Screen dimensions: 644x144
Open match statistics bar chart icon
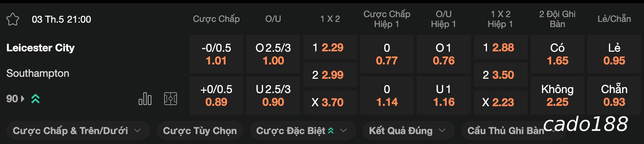[x=145, y=99]
